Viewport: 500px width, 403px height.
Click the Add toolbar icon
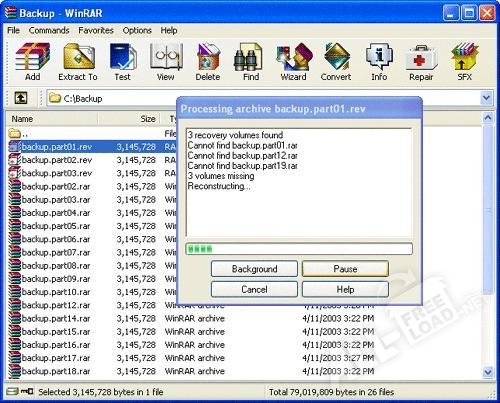[32, 62]
